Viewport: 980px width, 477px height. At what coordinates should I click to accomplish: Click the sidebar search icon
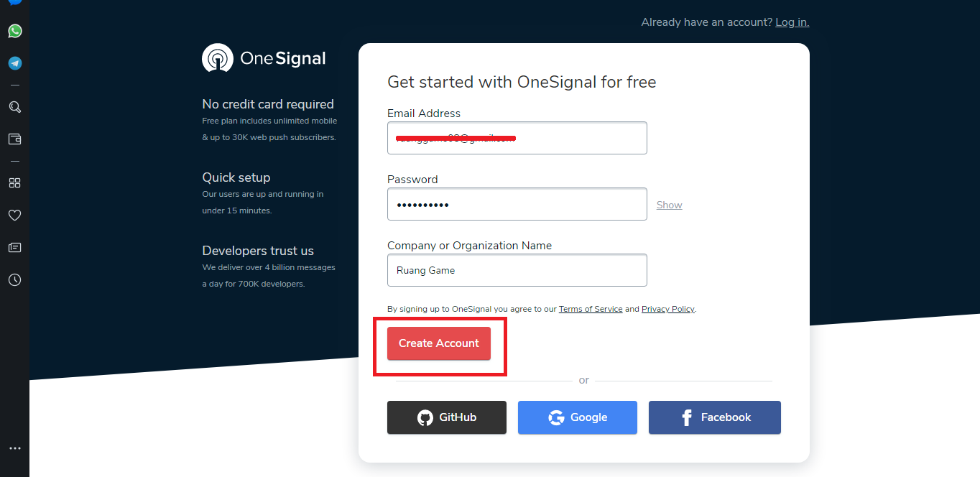tap(14, 107)
